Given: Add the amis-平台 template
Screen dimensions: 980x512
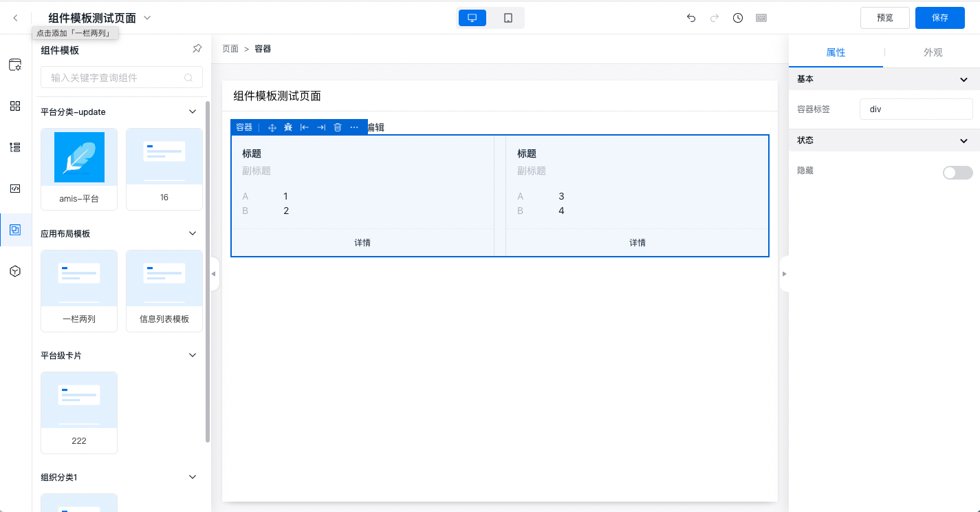Looking at the screenshot, I should [x=79, y=169].
